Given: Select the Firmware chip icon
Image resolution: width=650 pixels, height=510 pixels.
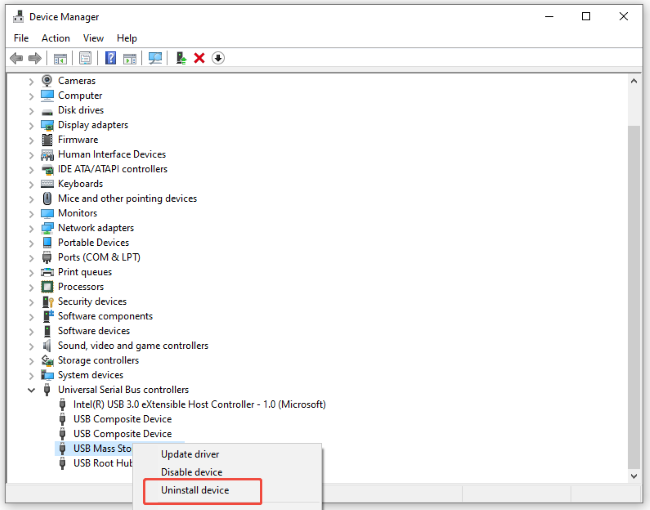Looking at the screenshot, I should (x=47, y=140).
